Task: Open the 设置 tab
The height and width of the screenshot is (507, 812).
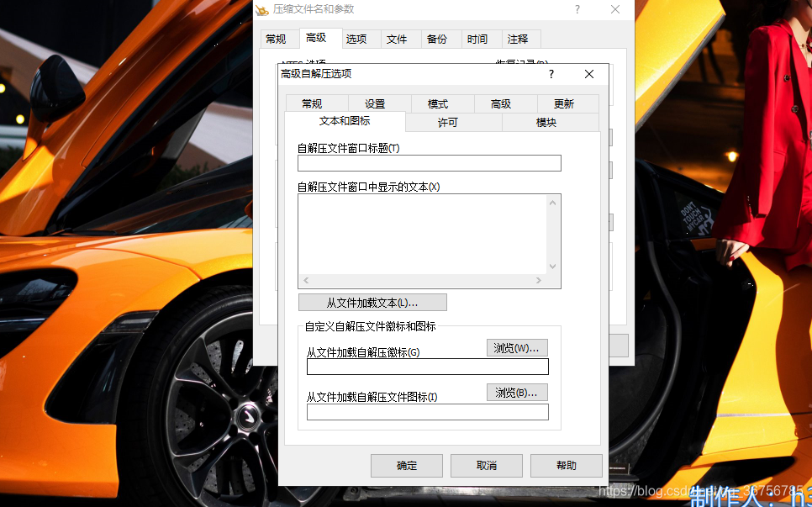Action: tap(380, 103)
